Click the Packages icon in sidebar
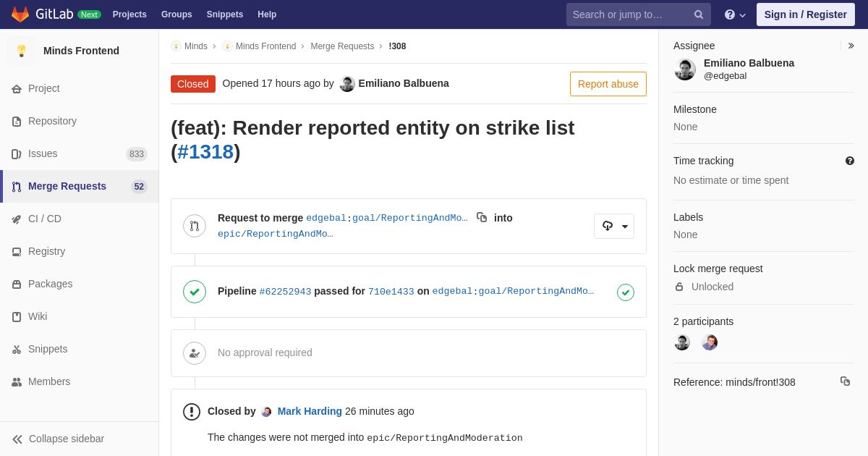Viewport: 868px width, 456px height. coord(17,284)
